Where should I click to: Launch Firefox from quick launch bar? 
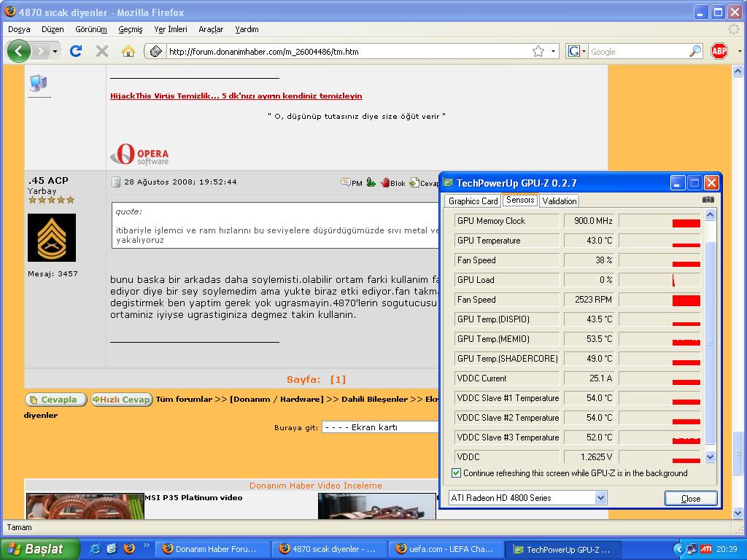[x=128, y=549]
